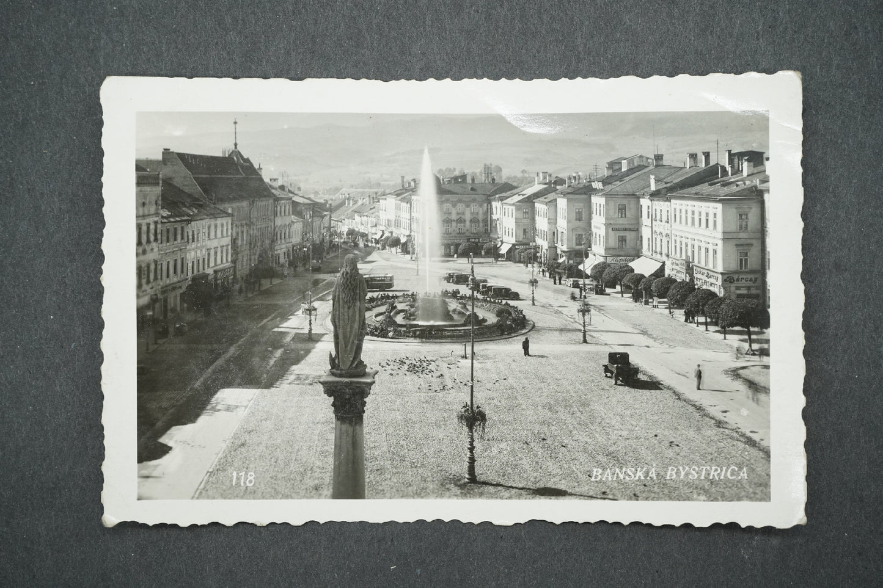Click the flower basket on the foreground lamp post
The image size is (883, 588).
(x=472, y=419)
